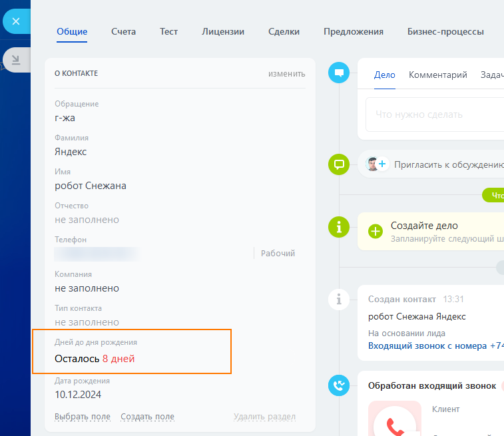This screenshot has width=504, height=436.
Task: Click the blue incoming call timeline icon
Action: click(339, 385)
